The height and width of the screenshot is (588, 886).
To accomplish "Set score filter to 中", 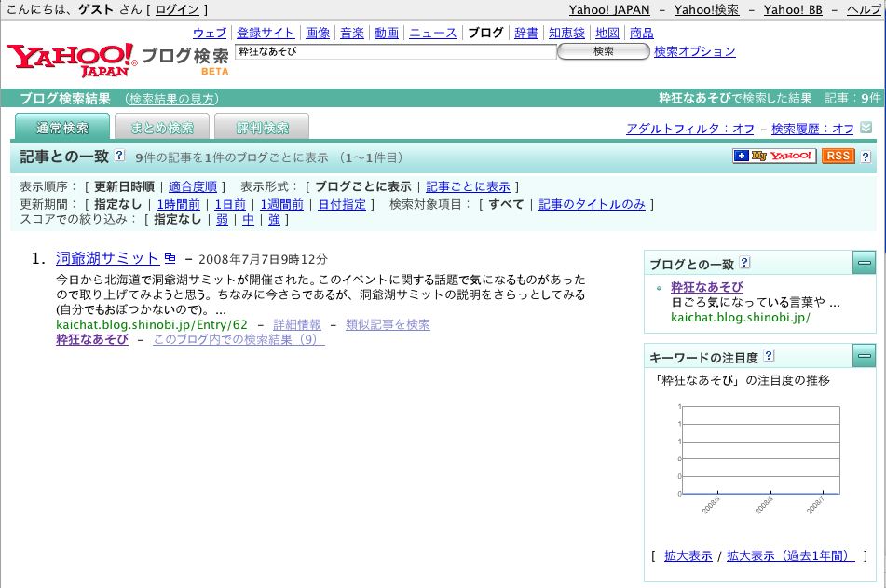I will coord(248,219).
